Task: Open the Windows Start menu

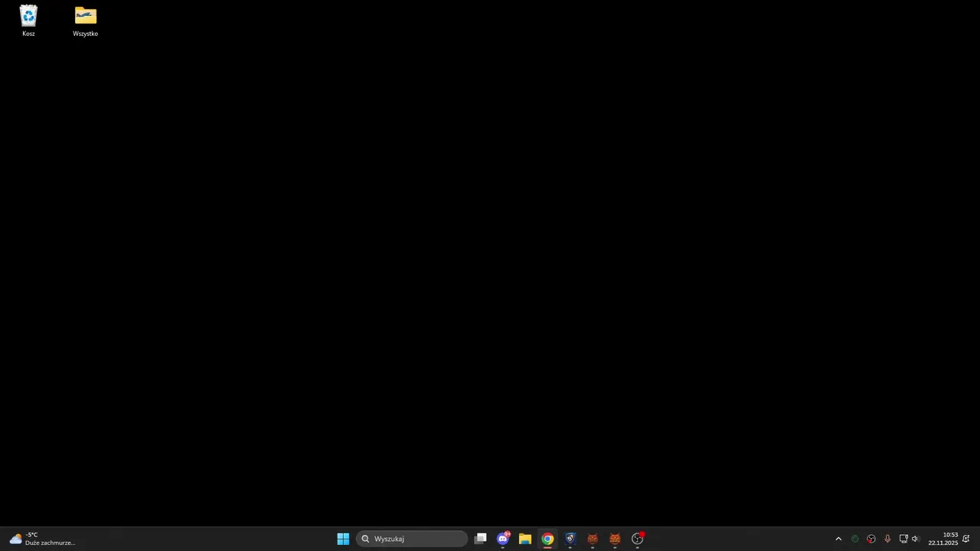Action: click(343, 539)
